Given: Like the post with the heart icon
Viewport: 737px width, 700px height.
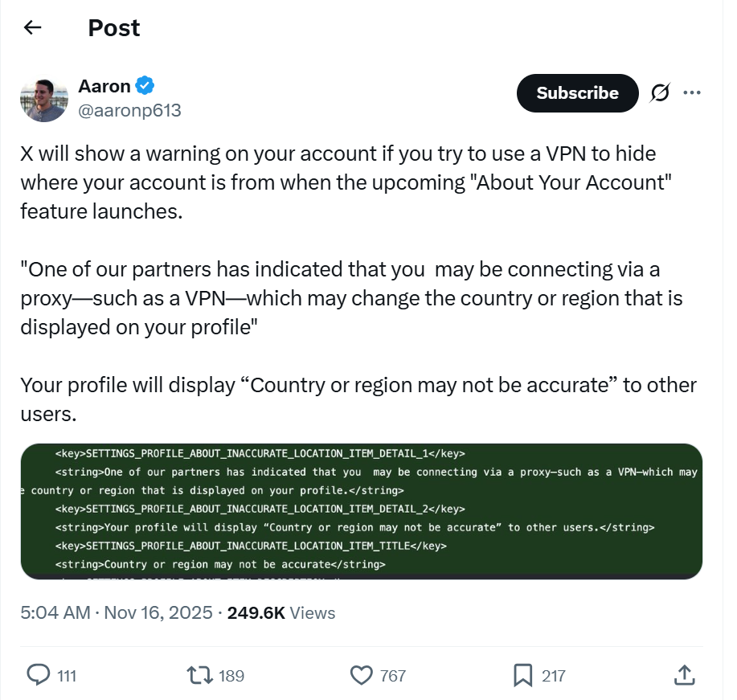Looking at the screenshot, I should click(x=362, y=675).
